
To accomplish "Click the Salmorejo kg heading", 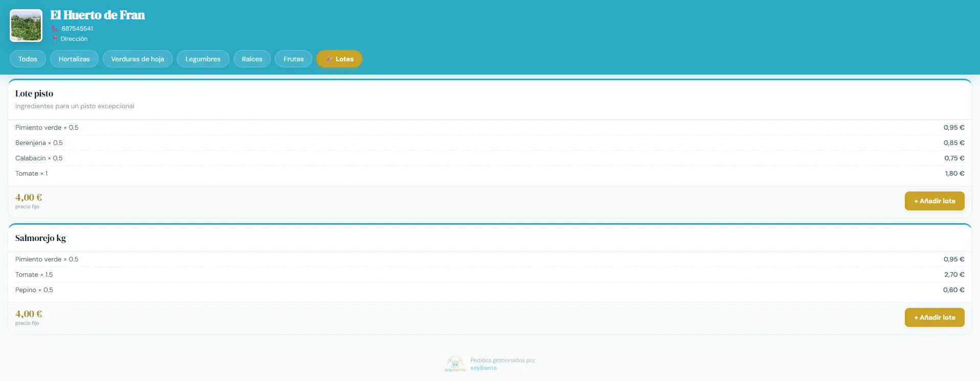I will 40,238.
